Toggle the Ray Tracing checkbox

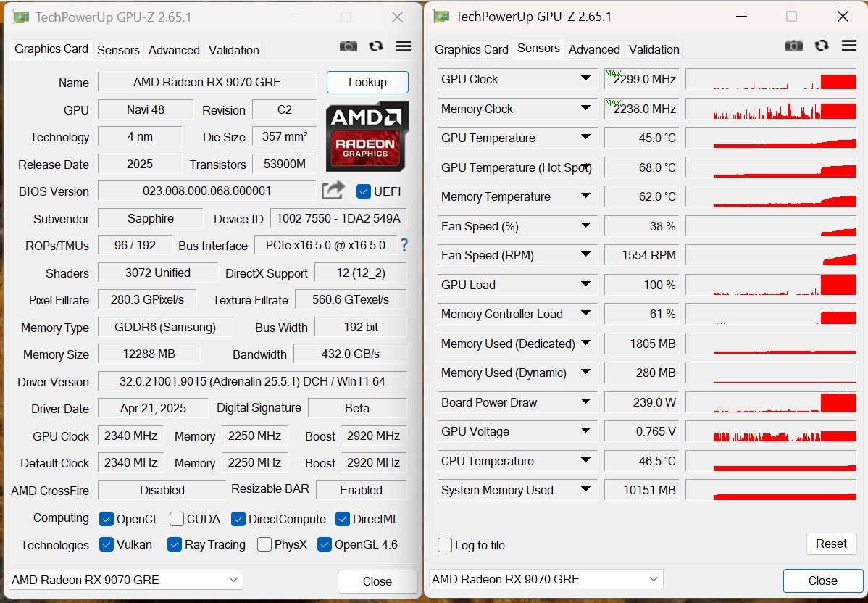tap(175, 544)
